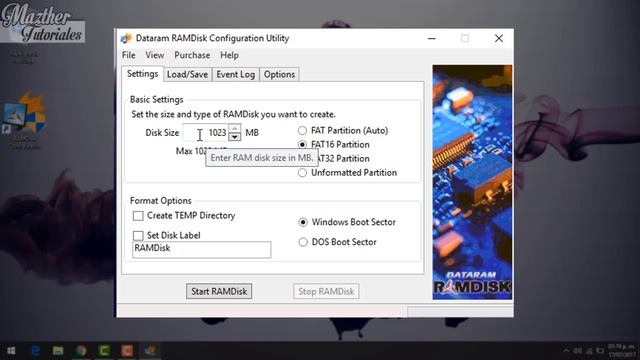Close the RAMDisk Configuration Utility window
This screenshot has height=360, width=640.
coord(499,38)
